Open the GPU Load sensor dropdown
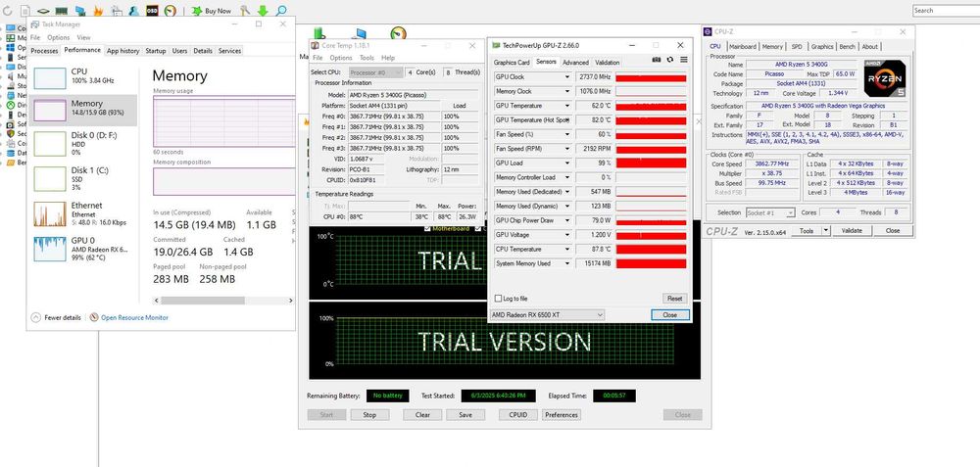 pyautogui.click(x=567, y=163)
